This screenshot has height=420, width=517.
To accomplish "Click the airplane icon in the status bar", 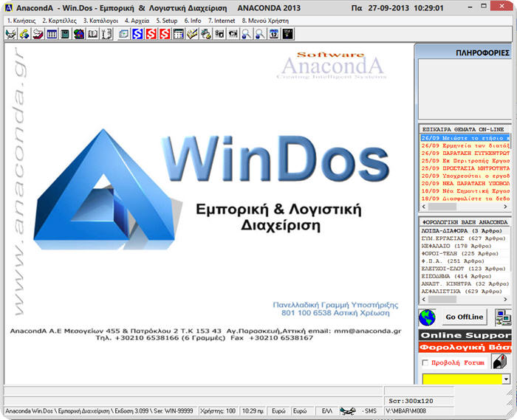I will 348,411.
